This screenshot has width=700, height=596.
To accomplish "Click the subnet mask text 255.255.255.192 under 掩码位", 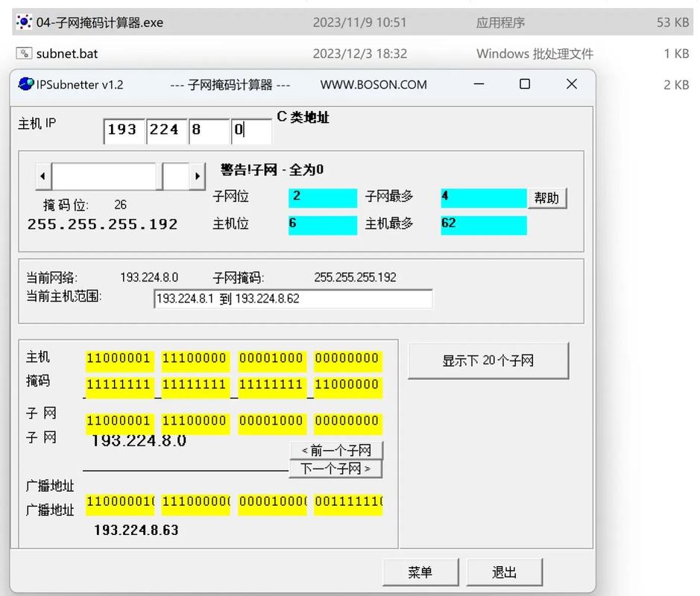I will click(103, 224).
